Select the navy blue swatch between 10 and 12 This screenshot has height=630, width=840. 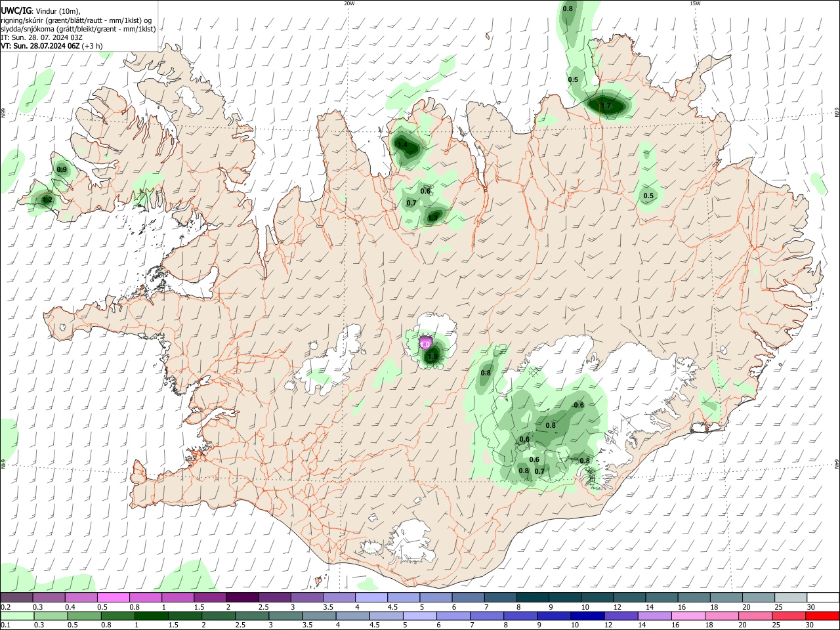587,616
